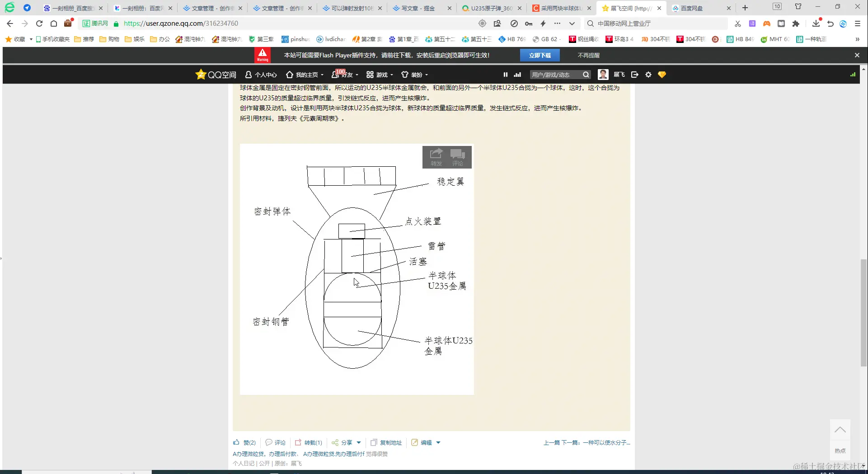Open the 编辑 dropdown arrow

coord(437,442)
